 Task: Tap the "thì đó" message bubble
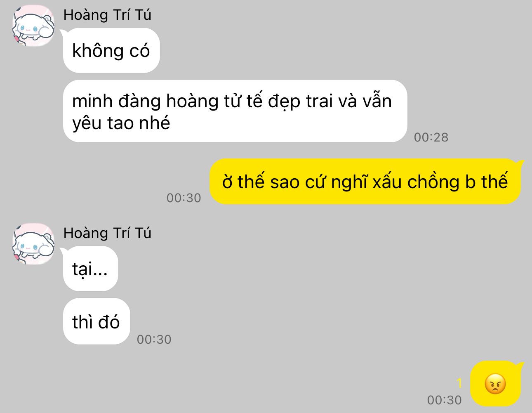(x=96, y=321)
